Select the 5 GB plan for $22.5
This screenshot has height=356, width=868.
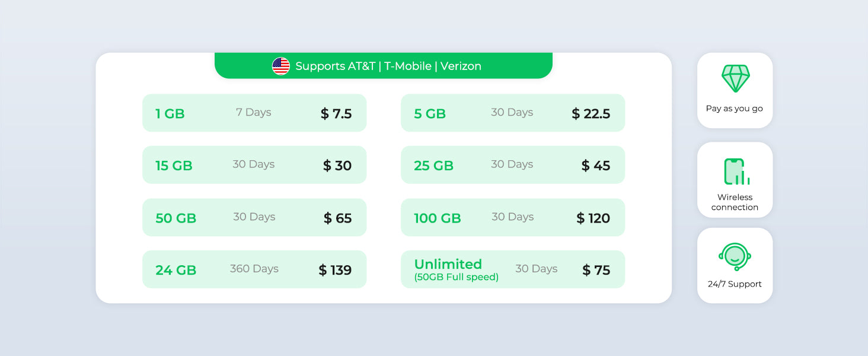pos(513,113)
